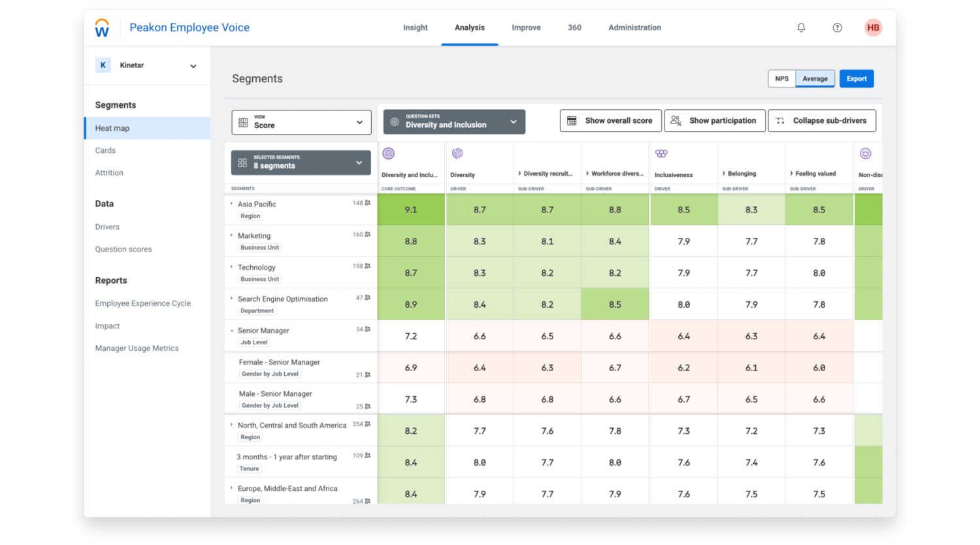
Task: Expand the Asia Pacific segment row
Action: pyautogui.click(x=231, y=204)
